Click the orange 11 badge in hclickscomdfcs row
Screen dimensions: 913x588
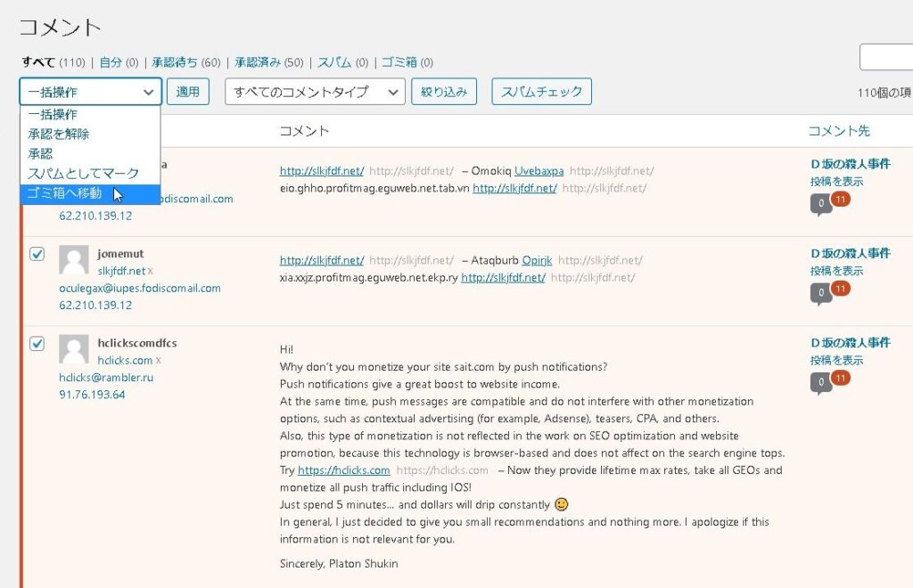click(x=840, y=378)
